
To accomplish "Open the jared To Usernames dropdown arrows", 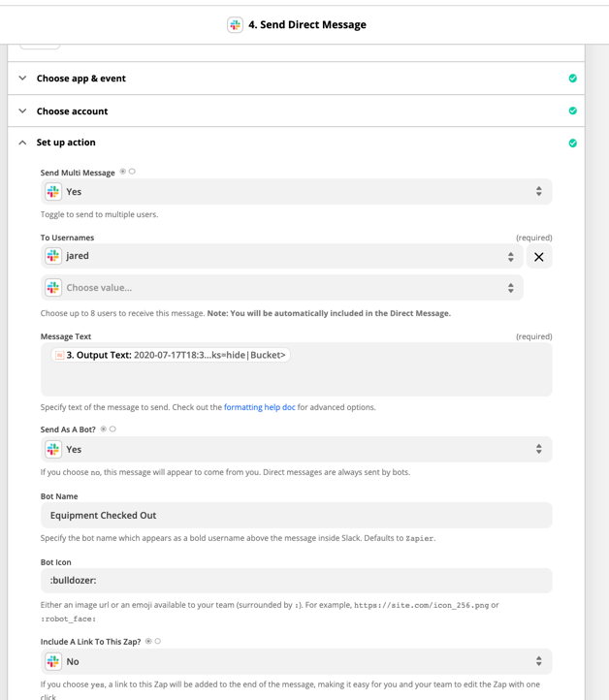I will click(511, 257).
